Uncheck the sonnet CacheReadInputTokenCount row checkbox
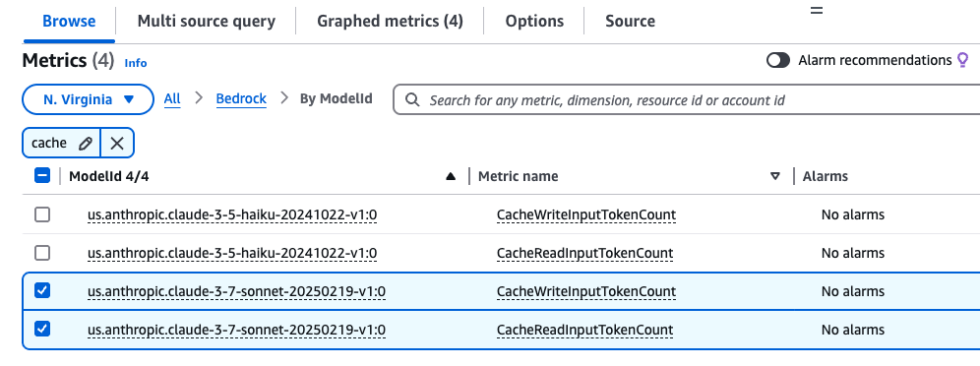980x366 pixels. (42, 329)
